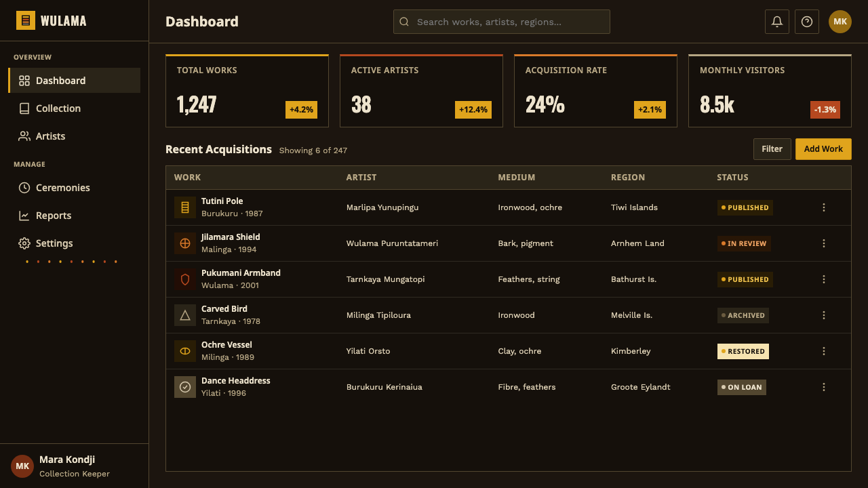Viewport: 868px width, 488px height.
Task: Click the +12.4% change badge
Action: click(473, 110)
